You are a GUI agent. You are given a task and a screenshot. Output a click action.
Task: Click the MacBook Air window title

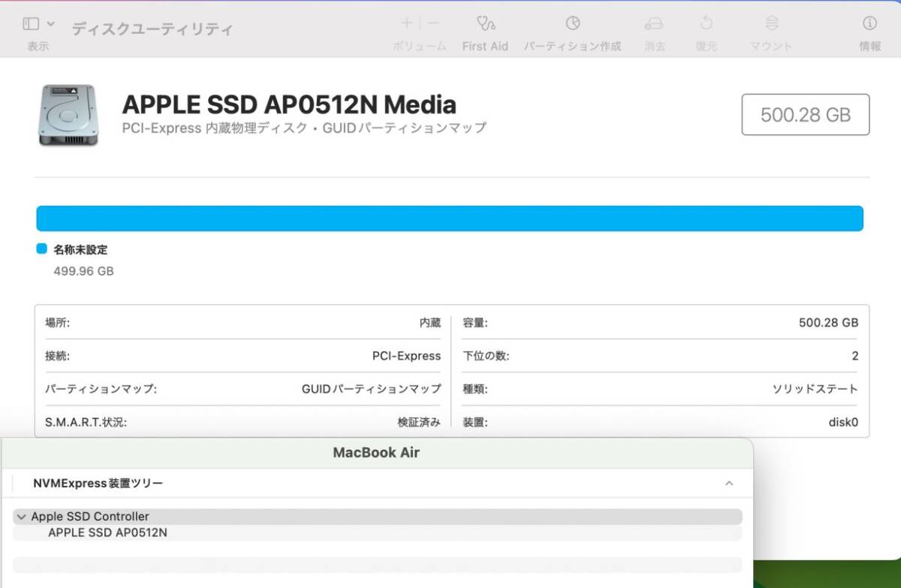[x=376, y=453]
